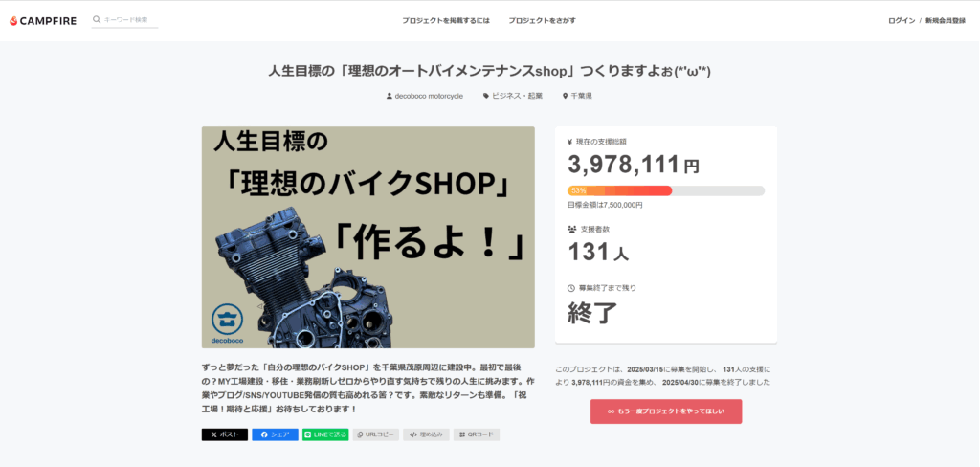This screenshot has height=467, width=980.
Task: Send the project via LINEで送る button
Action: coord(325,434)
